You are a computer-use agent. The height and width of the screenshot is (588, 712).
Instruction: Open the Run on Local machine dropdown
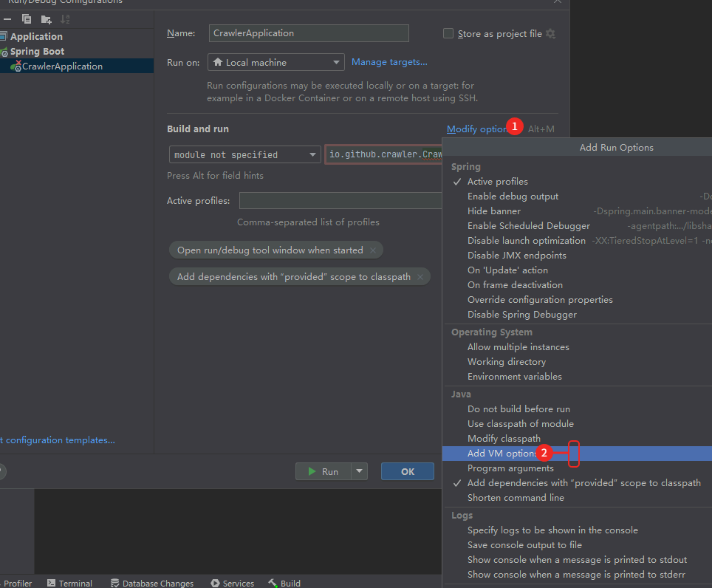click(276, 62)
